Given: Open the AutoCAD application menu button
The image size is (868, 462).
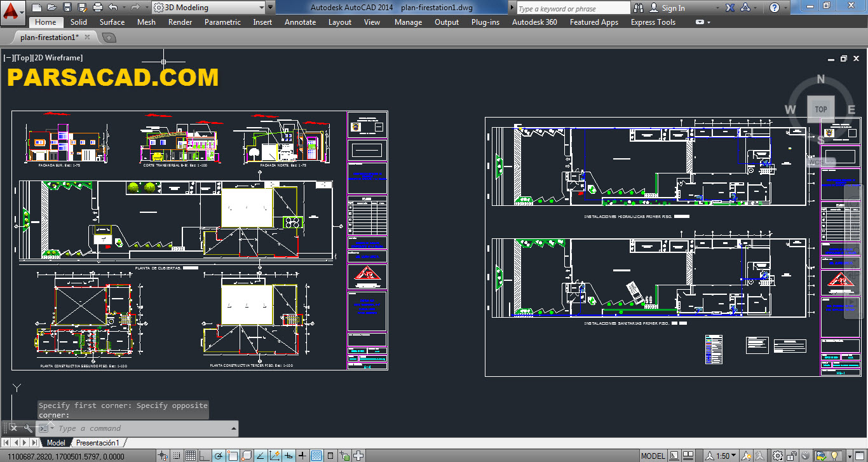Looking at the screenshot, I should click(13, 12).
